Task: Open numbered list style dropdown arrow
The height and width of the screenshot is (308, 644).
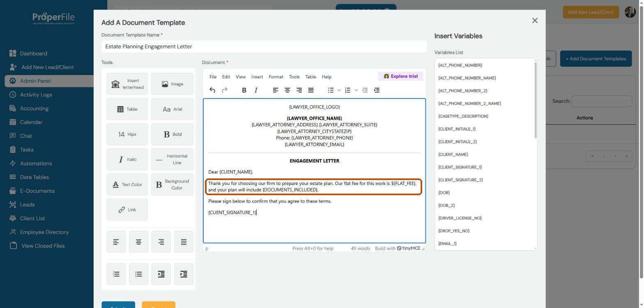Action: (356, 90)
